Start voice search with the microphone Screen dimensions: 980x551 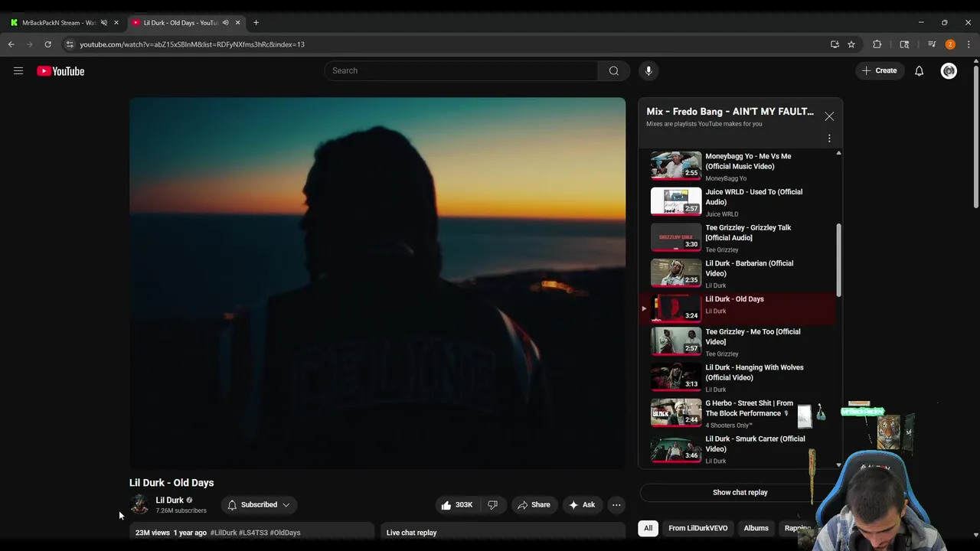(x=648, y=70)
